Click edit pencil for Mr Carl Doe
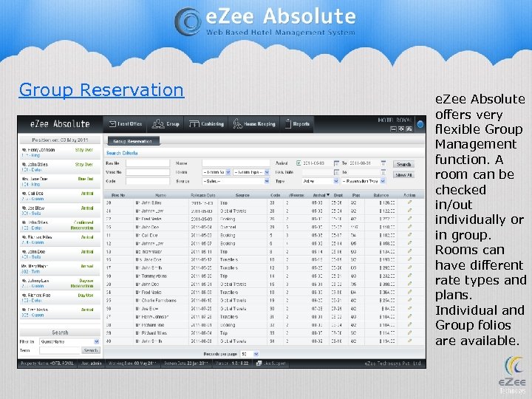Image resolution: width=532 pixels, height=399 pixels. 409,235
